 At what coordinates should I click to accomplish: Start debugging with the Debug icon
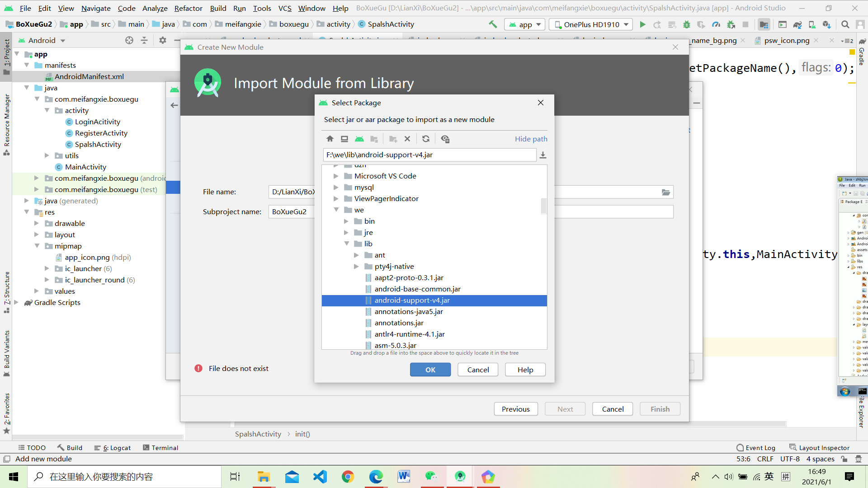687,24
